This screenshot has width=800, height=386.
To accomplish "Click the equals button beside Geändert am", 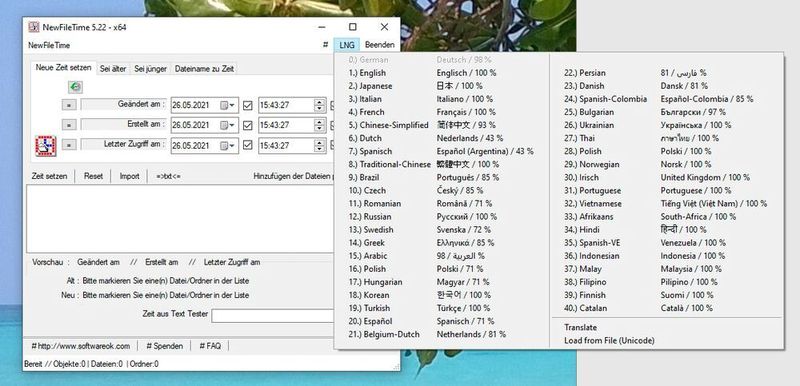I will pos(69,105).
